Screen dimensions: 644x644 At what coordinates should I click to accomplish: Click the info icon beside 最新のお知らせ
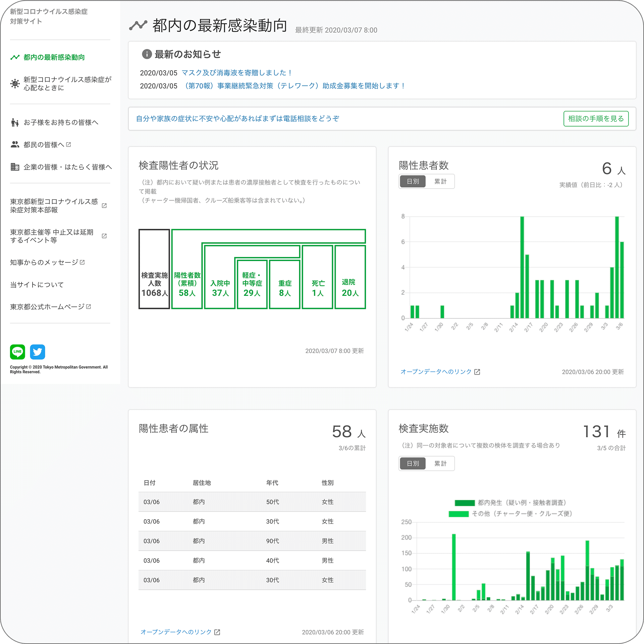tap(147, 54)
